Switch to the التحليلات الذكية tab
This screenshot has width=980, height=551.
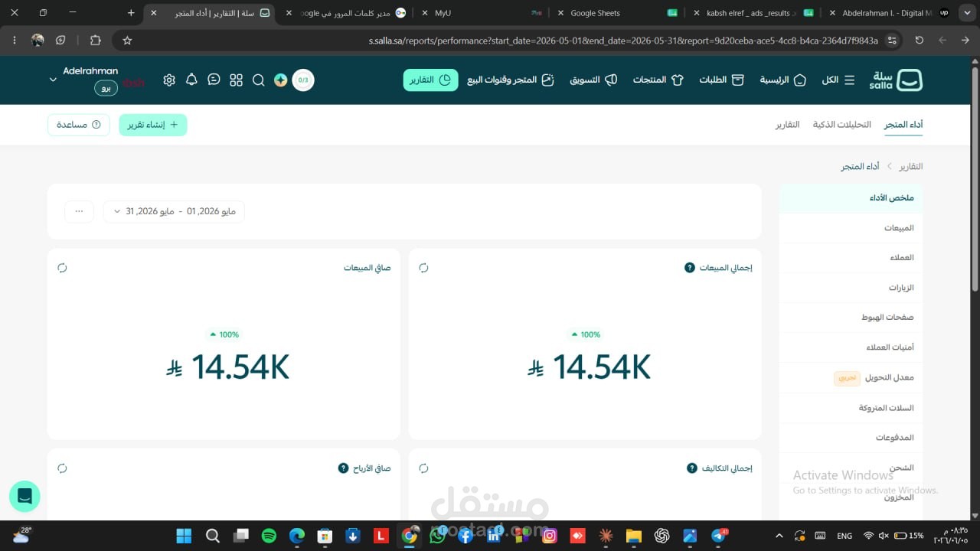pyautogui.click(x=841, y=125)
